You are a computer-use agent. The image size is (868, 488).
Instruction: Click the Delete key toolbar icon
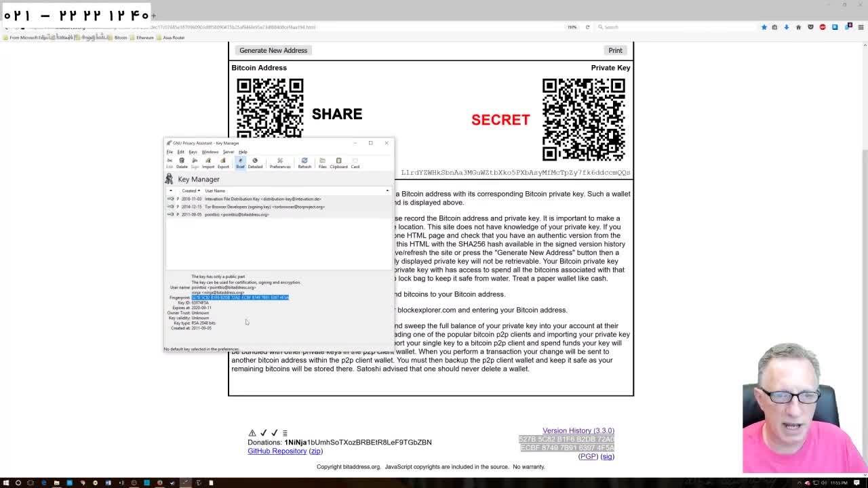[x=182, y=163]
